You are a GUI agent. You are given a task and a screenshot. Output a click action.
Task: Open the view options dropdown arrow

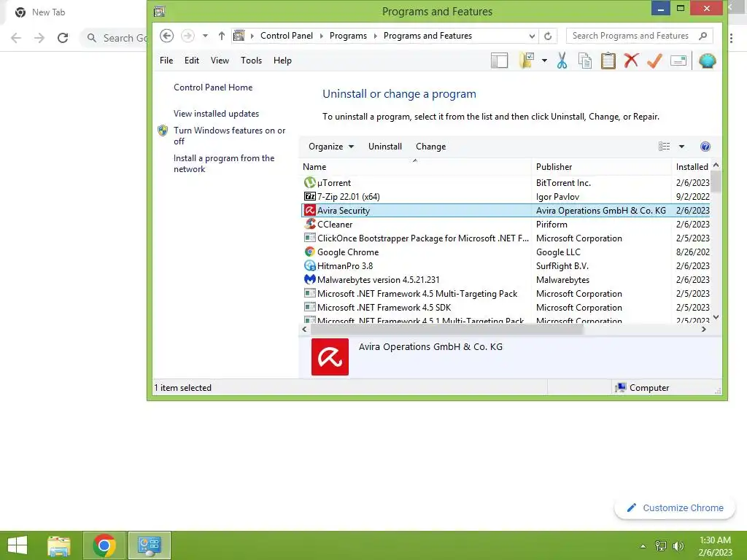pos(682,147)
